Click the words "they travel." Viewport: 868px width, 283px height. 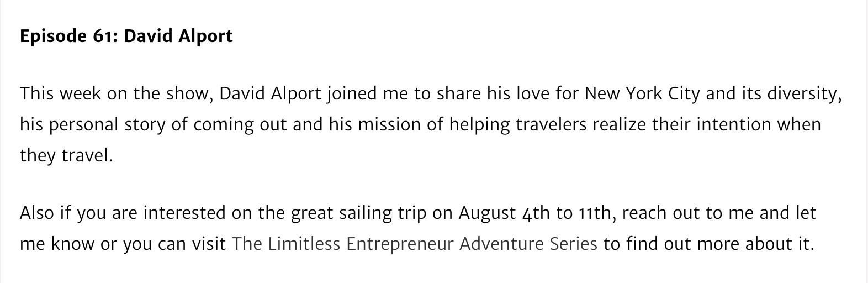[66, 155]
